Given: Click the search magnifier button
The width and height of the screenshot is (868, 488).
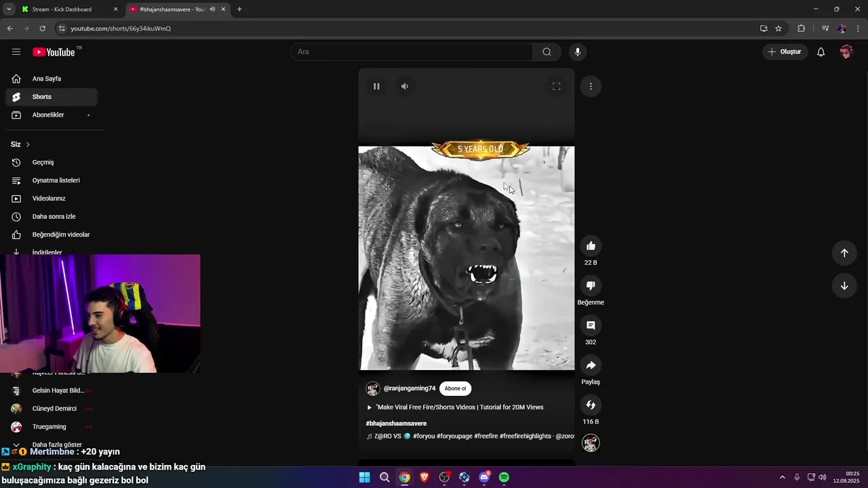Looking at the screenshot, I should click(x=547, y=52).
